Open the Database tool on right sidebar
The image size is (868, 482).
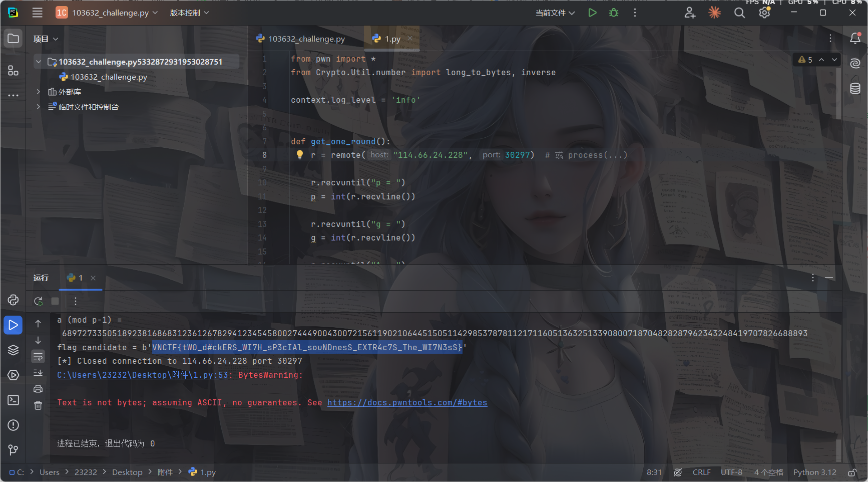pyautogui.click(x=855, y=89)
